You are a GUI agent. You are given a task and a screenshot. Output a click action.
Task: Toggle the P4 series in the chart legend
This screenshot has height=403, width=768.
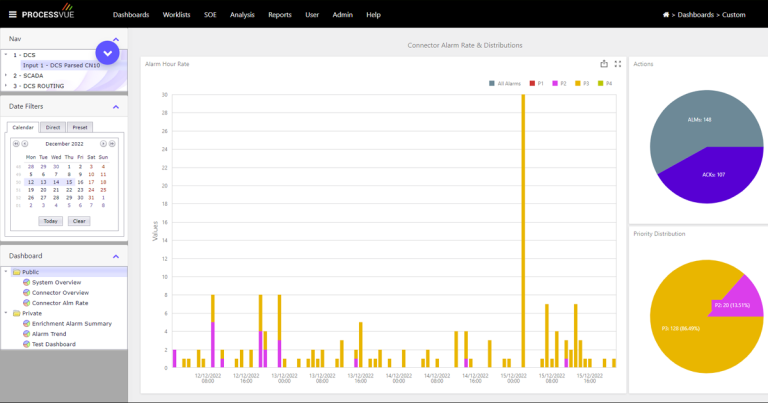point(605,83)
